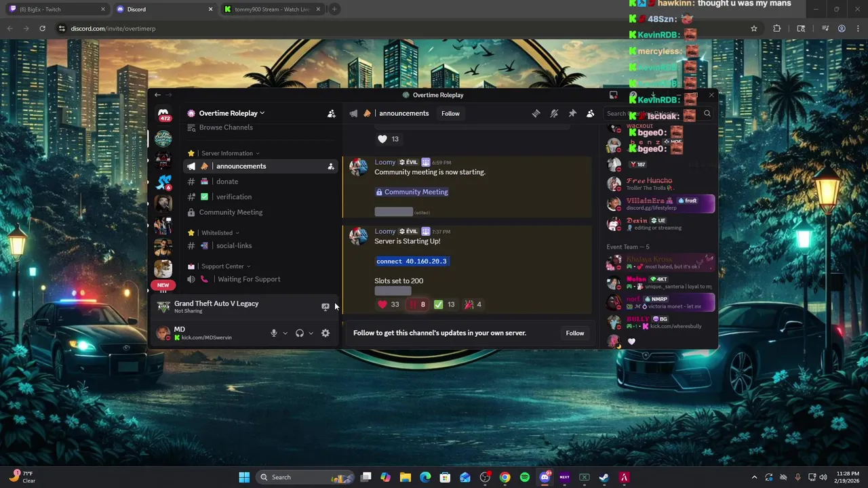Bookmark this page with star icon

(753, 28)
